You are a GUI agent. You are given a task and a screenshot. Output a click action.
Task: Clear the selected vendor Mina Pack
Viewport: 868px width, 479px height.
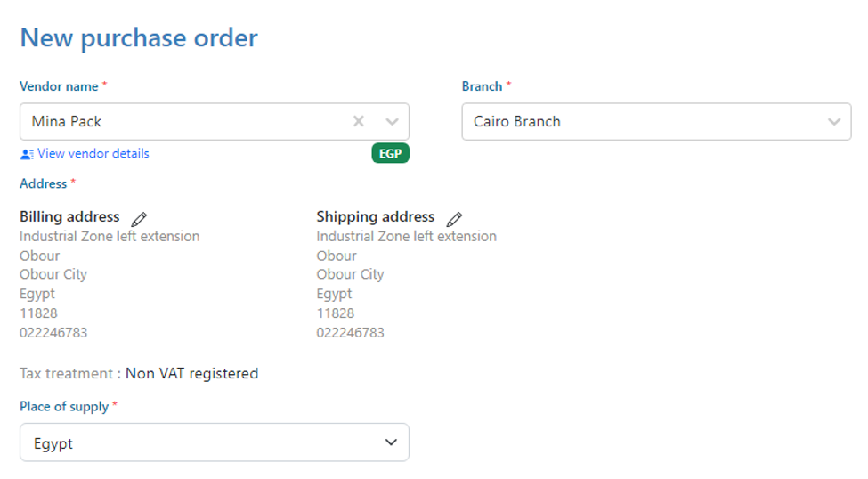point(359,122)
